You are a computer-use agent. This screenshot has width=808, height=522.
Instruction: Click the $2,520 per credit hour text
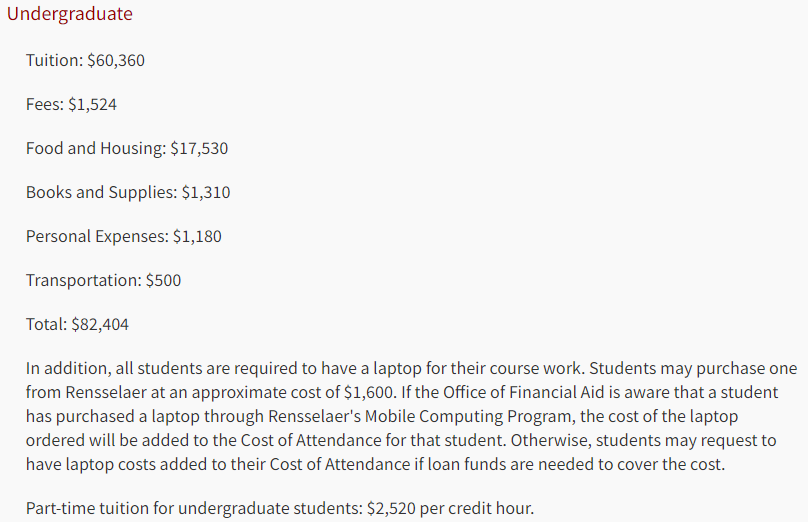point(450,508)
